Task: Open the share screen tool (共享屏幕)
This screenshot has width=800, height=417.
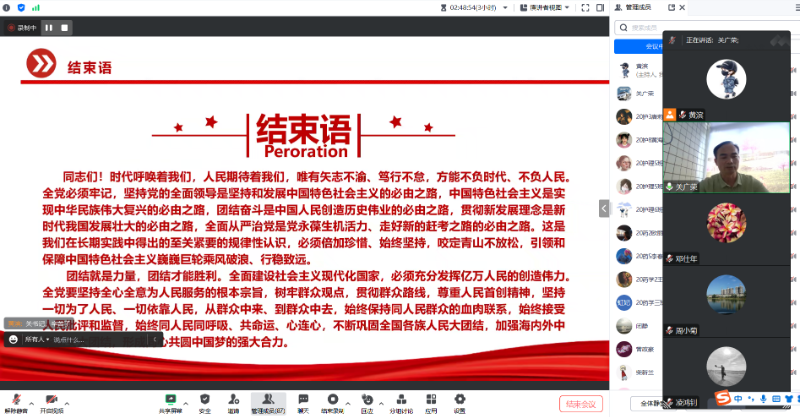Action: coord(170,401)
